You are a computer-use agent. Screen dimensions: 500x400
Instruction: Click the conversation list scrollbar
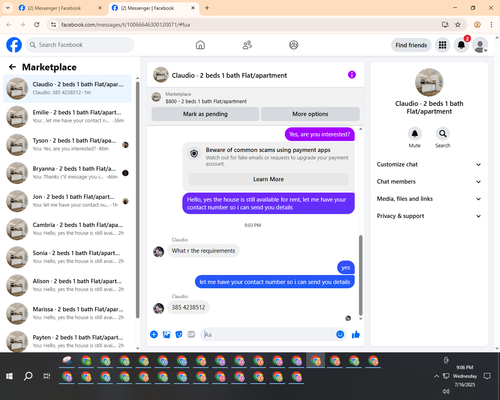[137, 200]
